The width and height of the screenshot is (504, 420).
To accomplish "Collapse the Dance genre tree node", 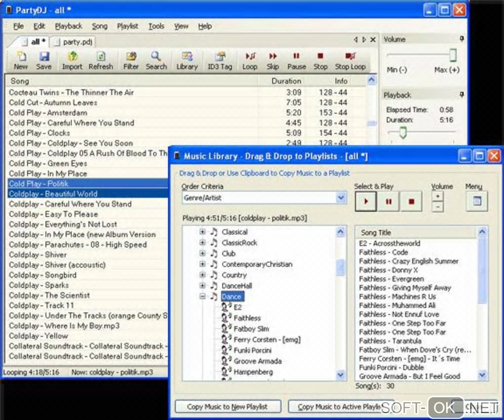I will coord(203,296).
